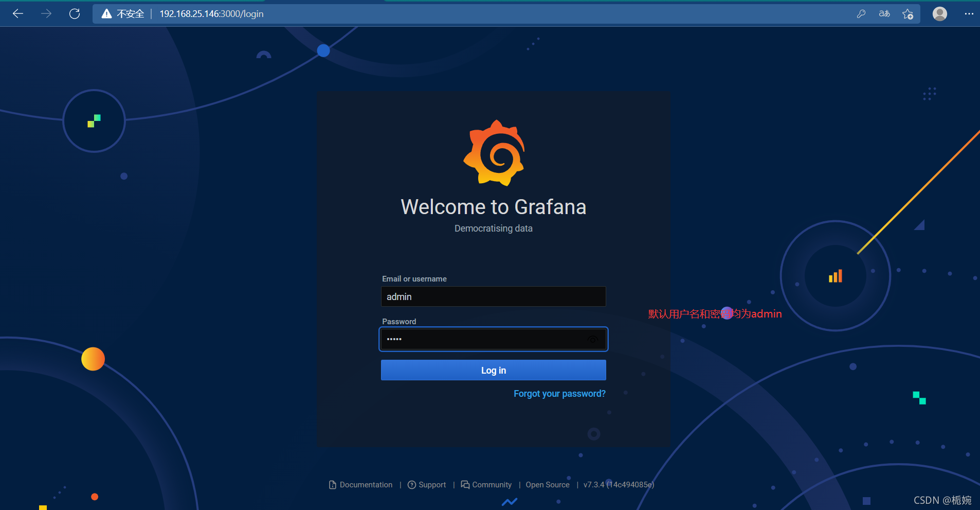
Task: Open the browser profile avatar
Action: point(940,14)
